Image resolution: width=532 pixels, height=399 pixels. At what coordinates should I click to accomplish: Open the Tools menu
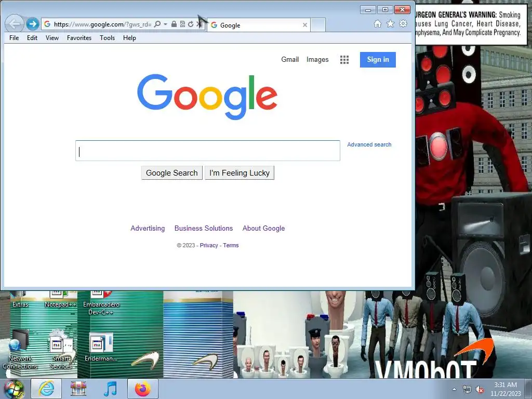tap(107, 37)
